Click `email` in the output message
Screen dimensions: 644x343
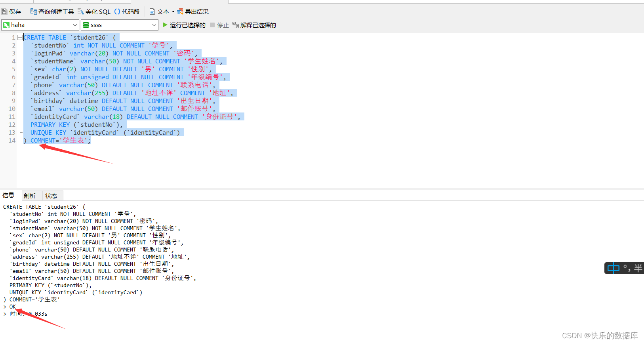[21, 271]
